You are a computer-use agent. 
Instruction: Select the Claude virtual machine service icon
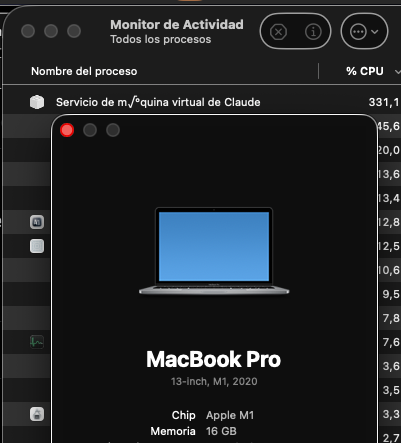(x=37, y=102)
